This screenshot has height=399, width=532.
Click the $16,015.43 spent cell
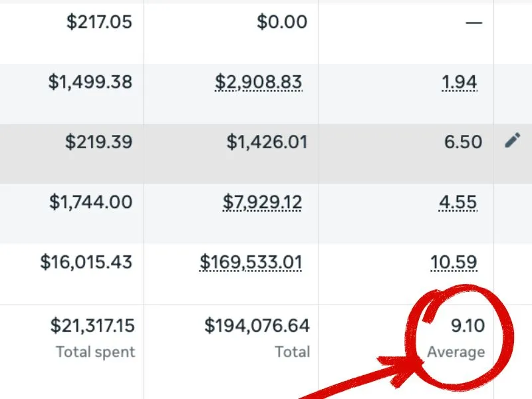click(x=86, y=261)
